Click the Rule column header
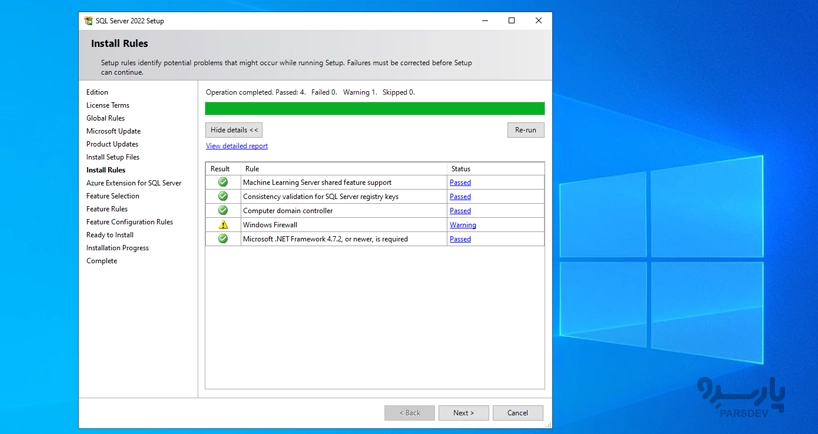 (x=252, y=169)
